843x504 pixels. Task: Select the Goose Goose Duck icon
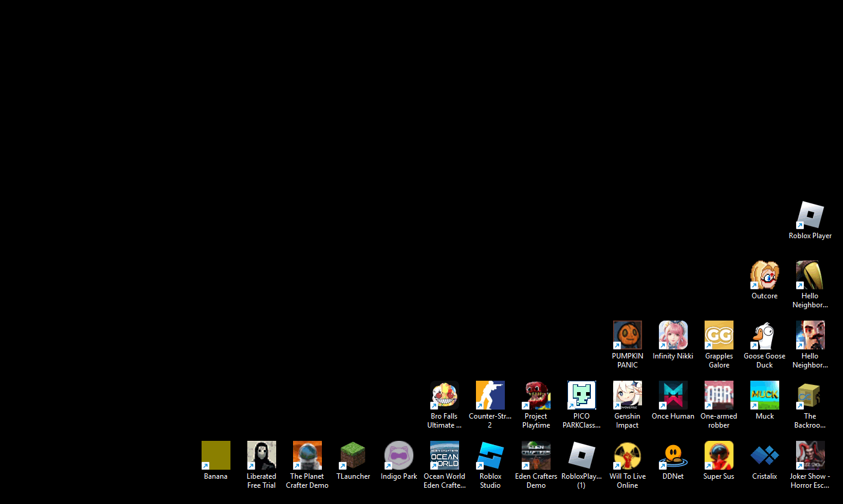click(764, 335)
